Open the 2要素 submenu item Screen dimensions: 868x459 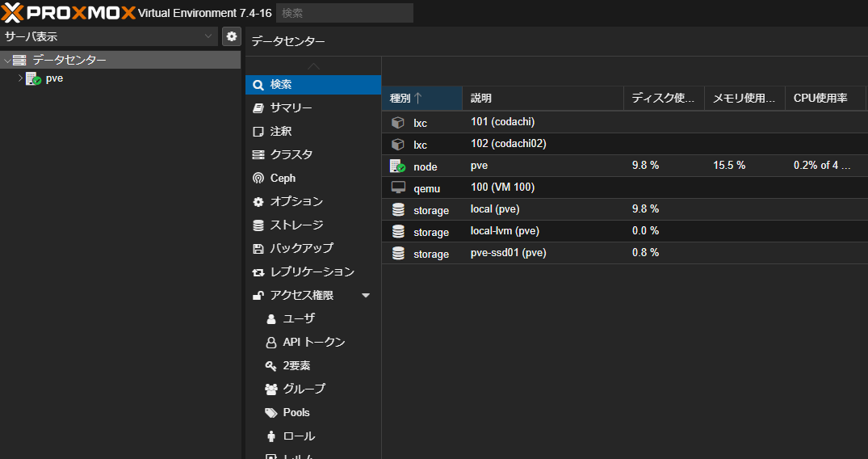pyautogui.click(x=313, y=366)
